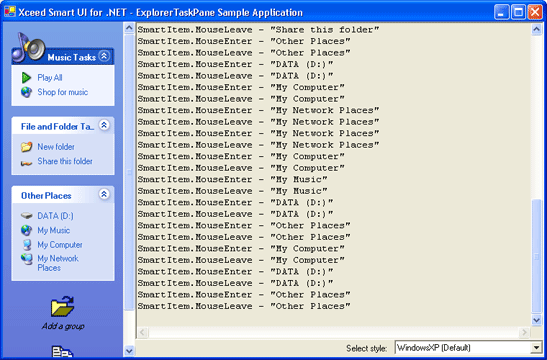Click the Play All link
Viewport: 547px width, 360px height.
click(50, 77)
